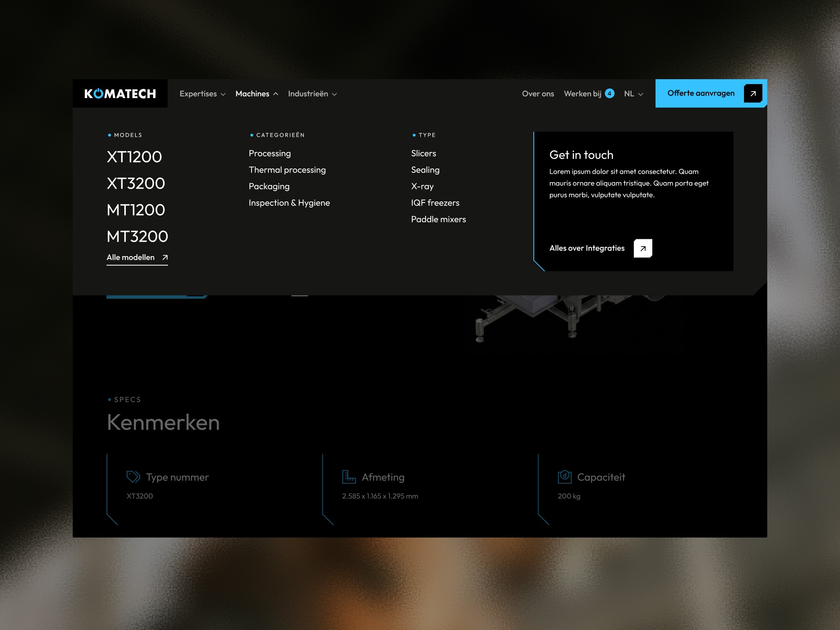Select the XT3200 model
The height and width of the screenshot is (630, 840).
pyautogui.click(x=136, y=183)
